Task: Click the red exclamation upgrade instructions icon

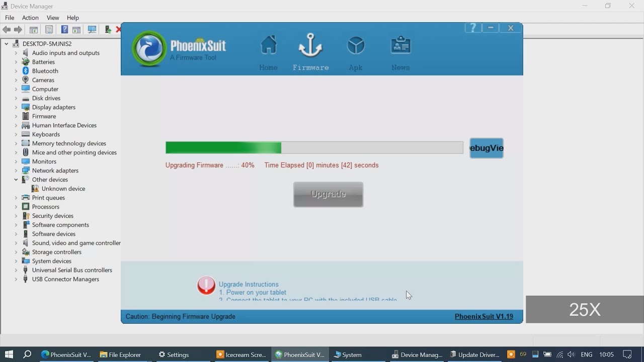Action: pos(206,286)
